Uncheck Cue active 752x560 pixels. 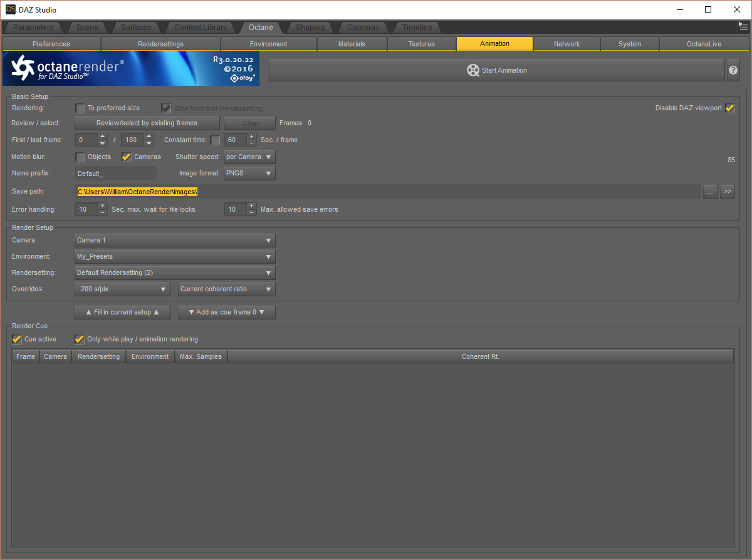pyautogui.click(x=17, y=340)
